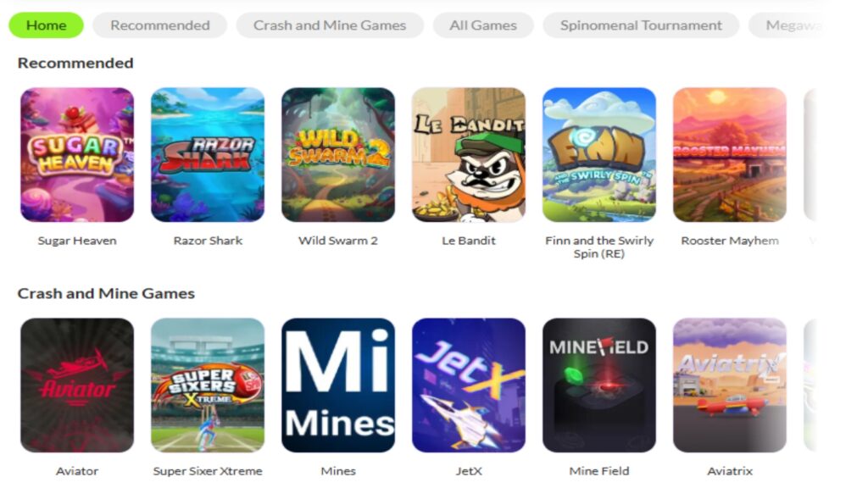Click the Crash and Mine Games heading

106,293
